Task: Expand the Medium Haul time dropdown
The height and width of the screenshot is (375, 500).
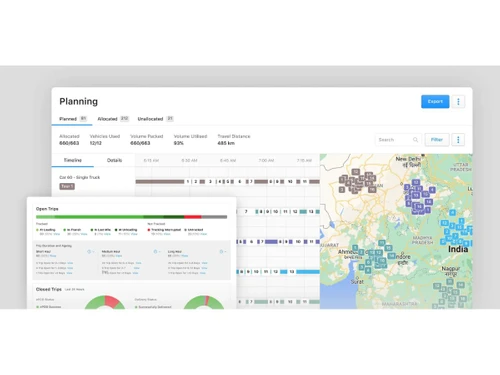Action: click(157, 252)
